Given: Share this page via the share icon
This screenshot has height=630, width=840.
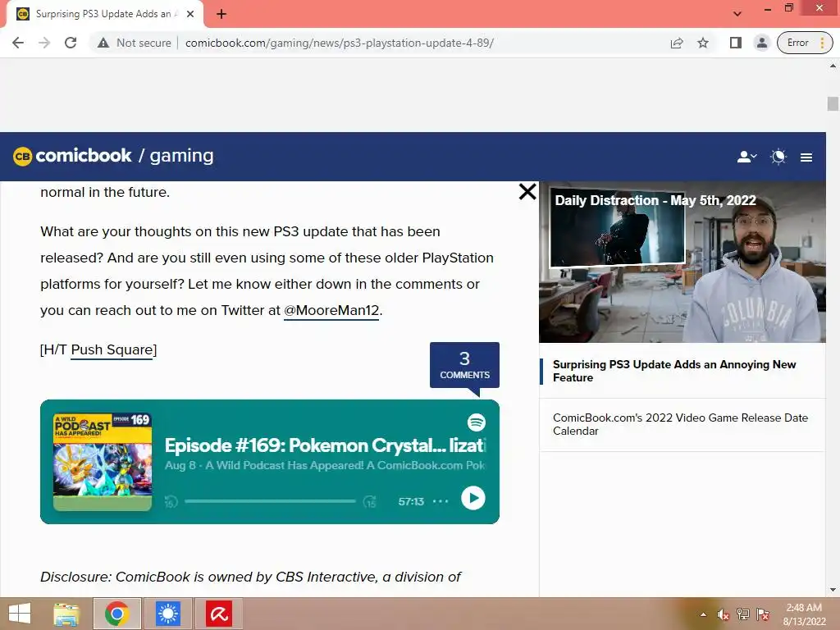Looking at the screenshot, I should [x=677, y=43].
